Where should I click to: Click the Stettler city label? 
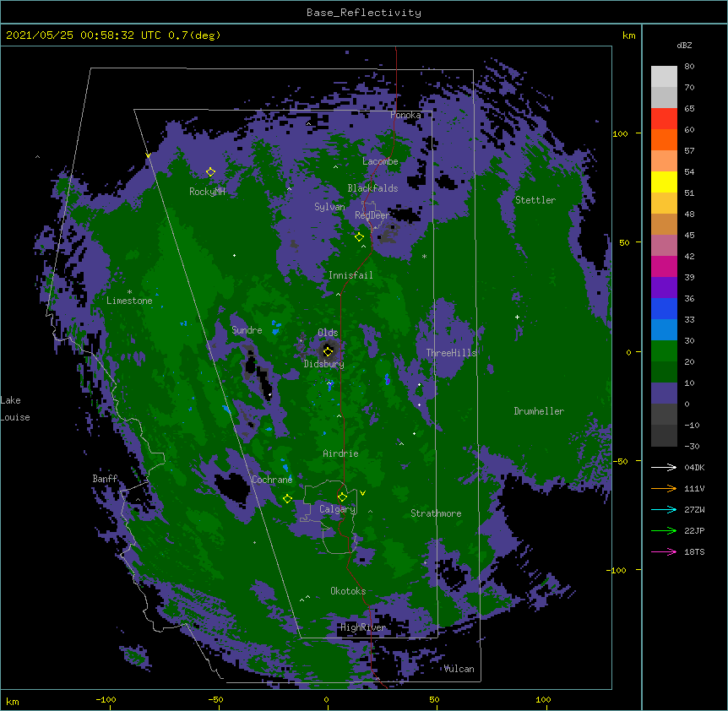[535, 200]
